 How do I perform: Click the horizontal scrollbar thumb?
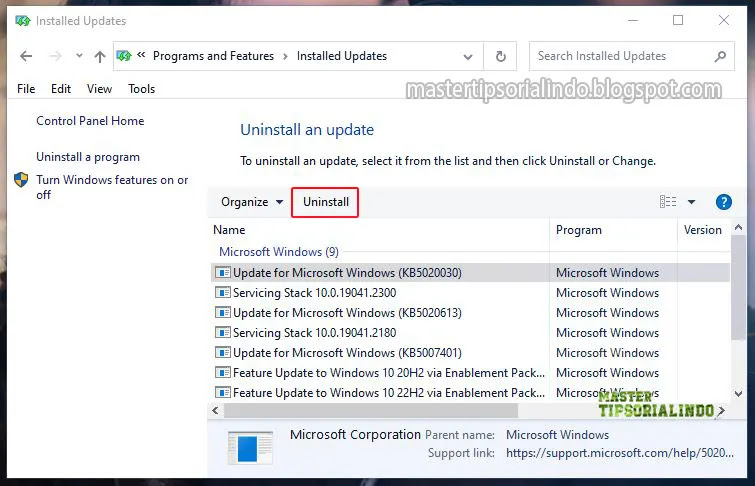click(x=371, y=411)
